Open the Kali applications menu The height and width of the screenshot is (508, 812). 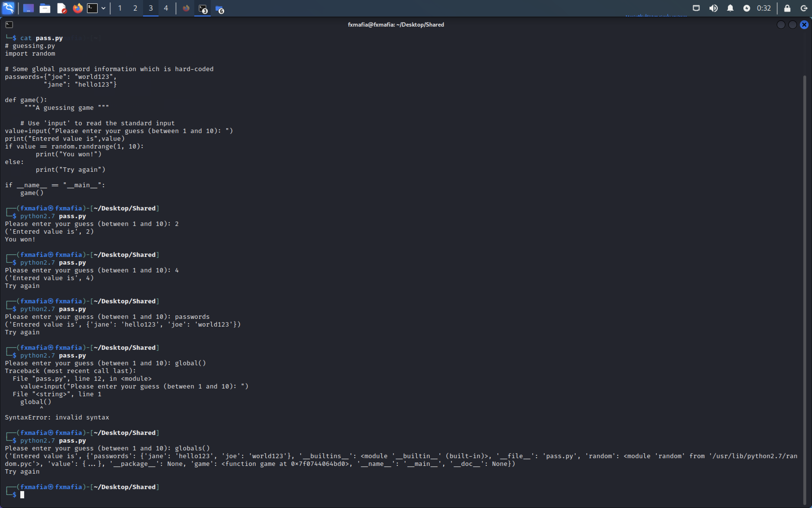point(8,8)
